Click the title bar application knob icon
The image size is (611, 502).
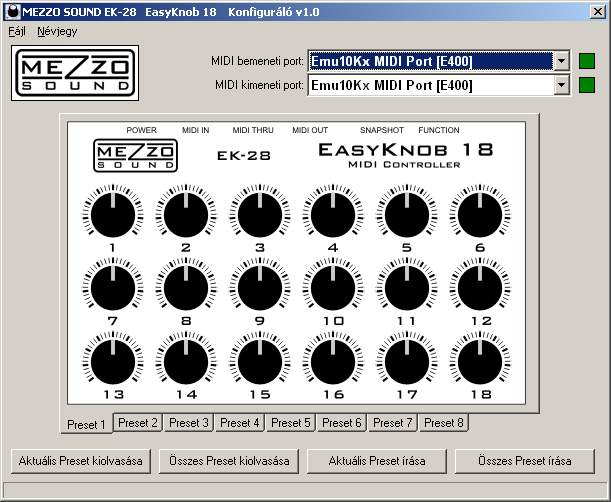13,12
